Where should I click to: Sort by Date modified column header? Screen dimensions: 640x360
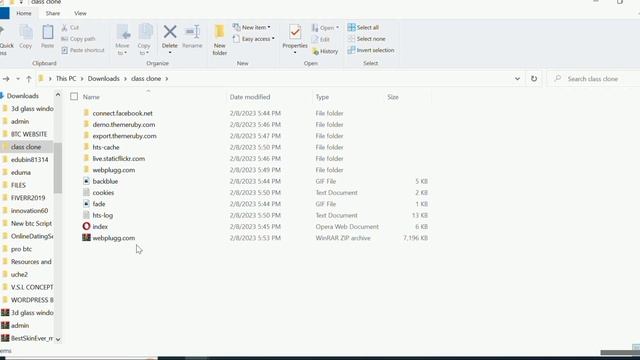(x=250, y=97)
